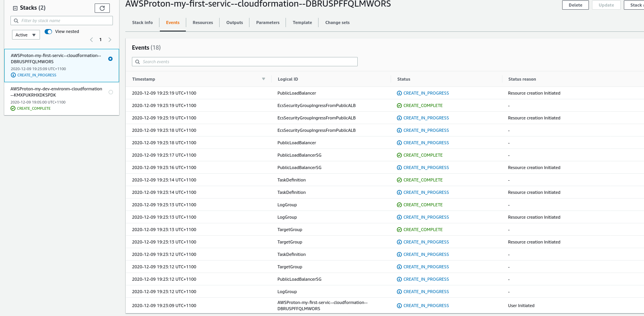Viewport: 644px width, 316px height.
Task: Click the info icon on the PublicLoadBalancer 19:23:18 row
Action: [399, 143]
